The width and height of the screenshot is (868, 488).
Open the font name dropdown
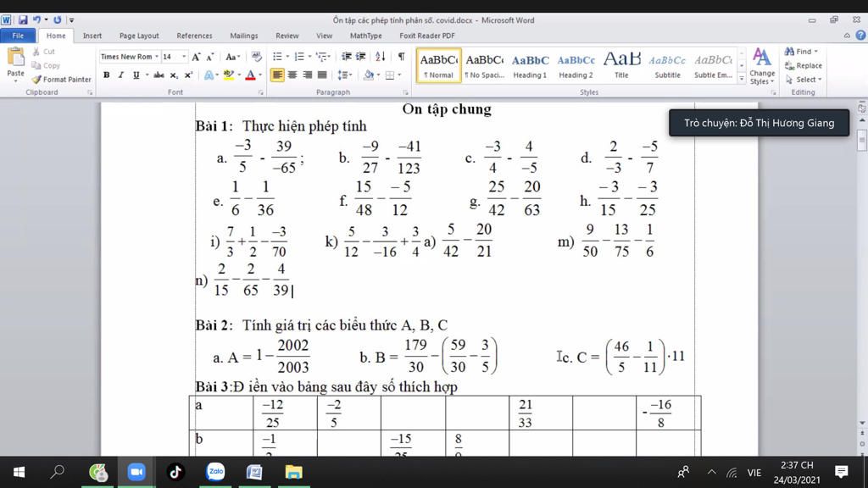pyautogui.click(x=157, y=57)
